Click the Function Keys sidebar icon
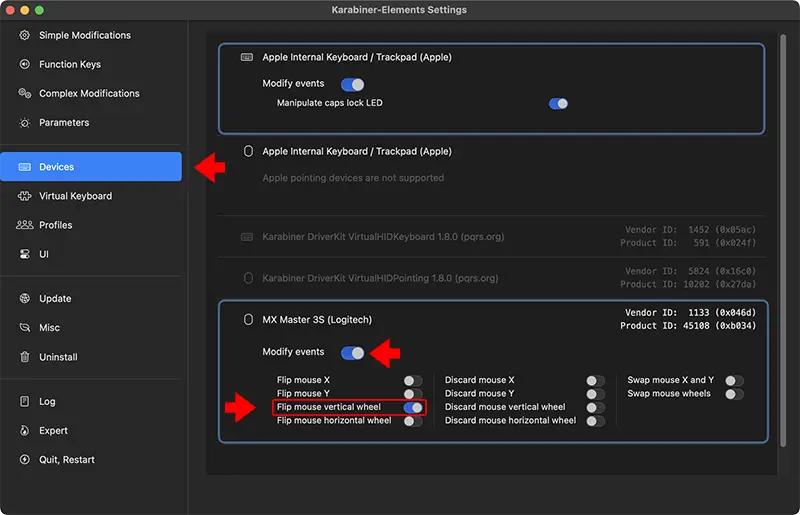800x515 pixels. pos(24,64)
